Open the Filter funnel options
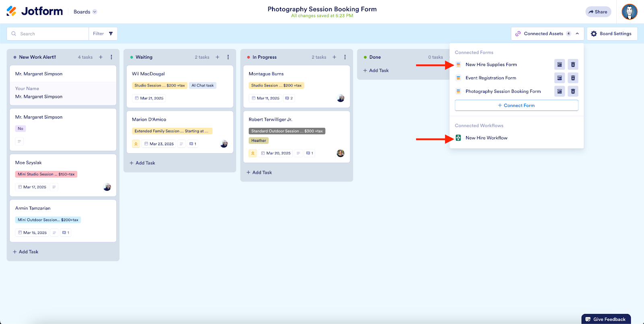Image resolution: width=644 pixels, height=324 pixels. click(x=111, y=34)
